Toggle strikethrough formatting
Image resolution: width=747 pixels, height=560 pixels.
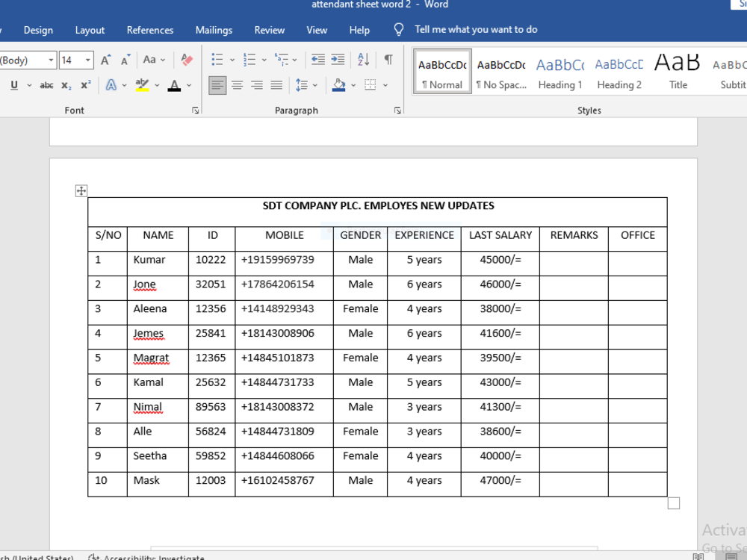[x=46, y=85]
